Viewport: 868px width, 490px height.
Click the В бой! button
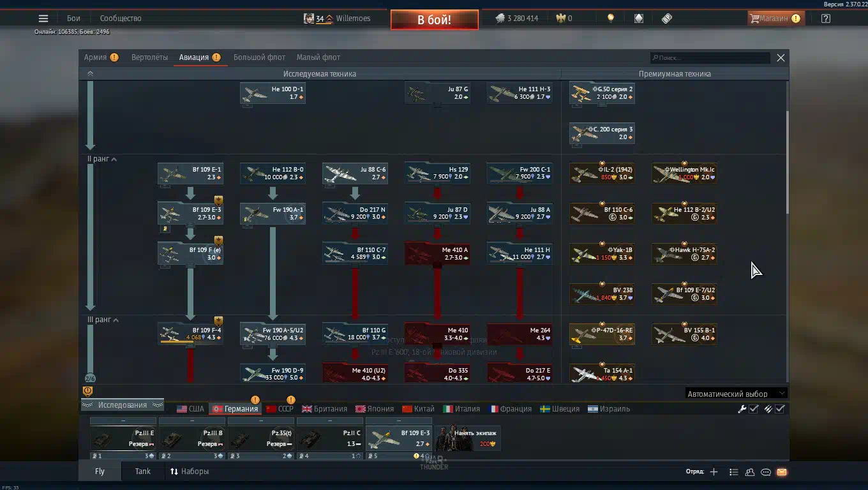(435, 20)
